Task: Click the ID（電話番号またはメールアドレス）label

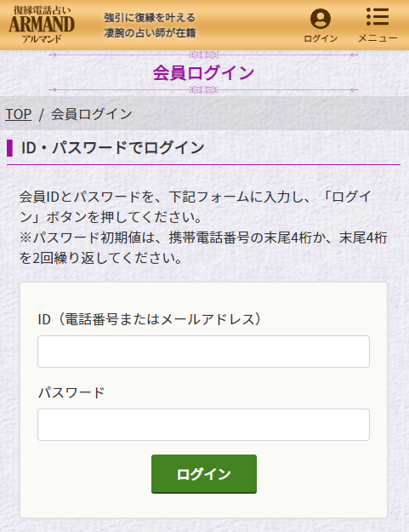Action: (x=150, y=319)
